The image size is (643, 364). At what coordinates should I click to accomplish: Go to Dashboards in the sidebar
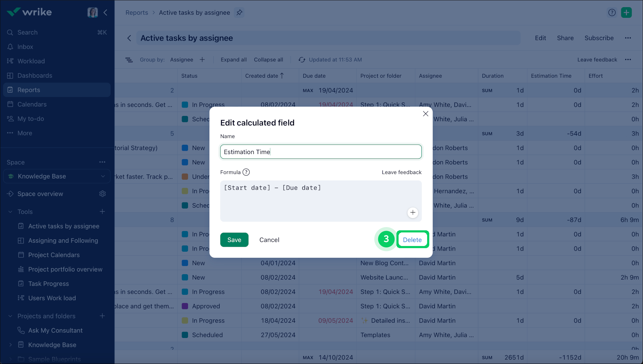35,76
